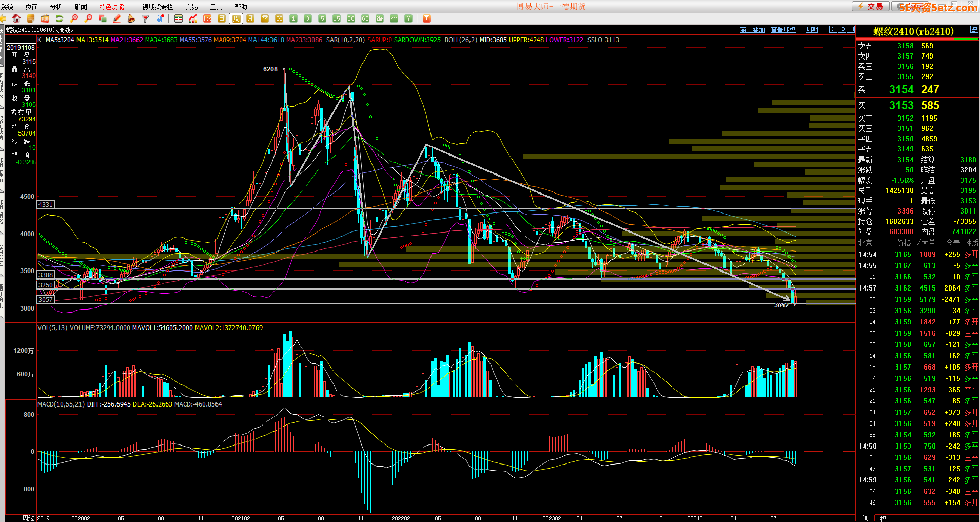This screenshot has width=980, height=522.
Task: Expand the quote panel restore icon
Action: point(974,30)
